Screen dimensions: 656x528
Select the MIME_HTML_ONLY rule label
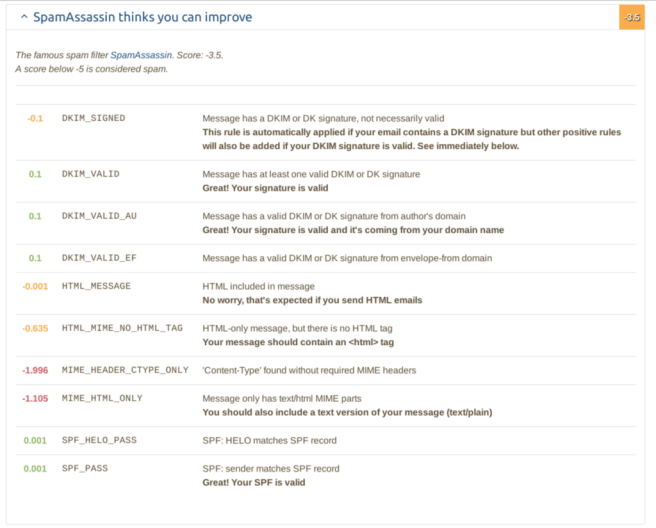[101, 398]
